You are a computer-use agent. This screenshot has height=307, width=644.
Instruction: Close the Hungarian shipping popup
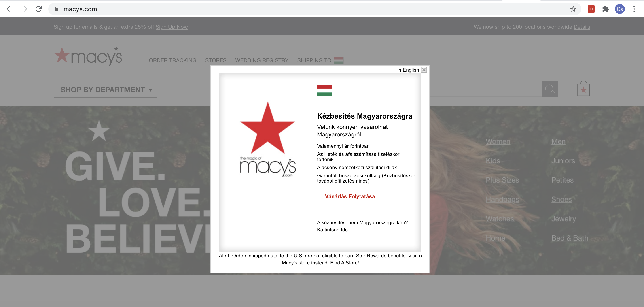click(x=424, y=70)
